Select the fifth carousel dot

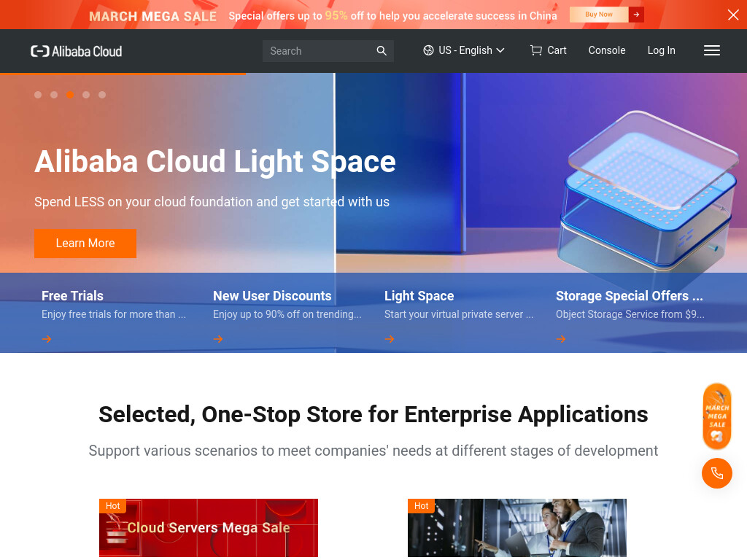(x=102, y=95)
